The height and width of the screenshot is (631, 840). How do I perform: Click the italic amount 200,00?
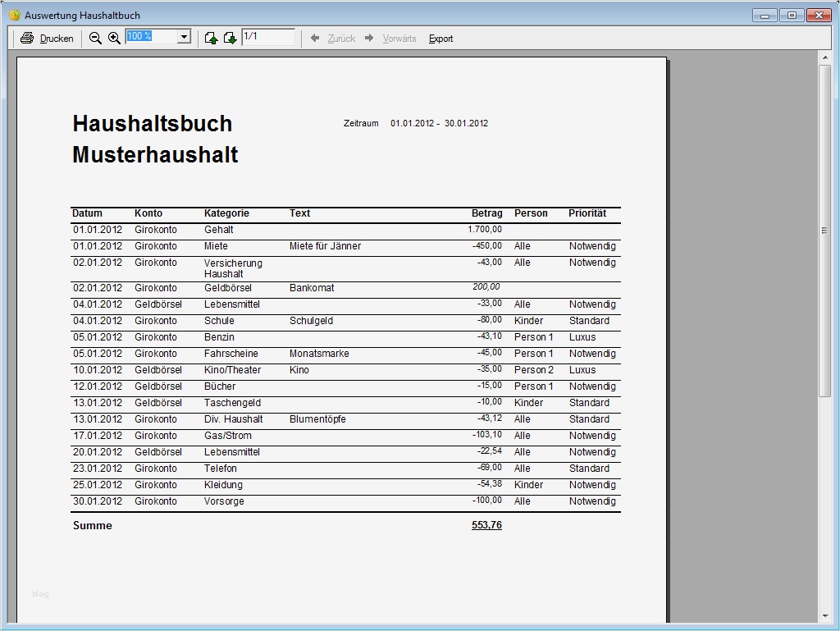(486, 287)
